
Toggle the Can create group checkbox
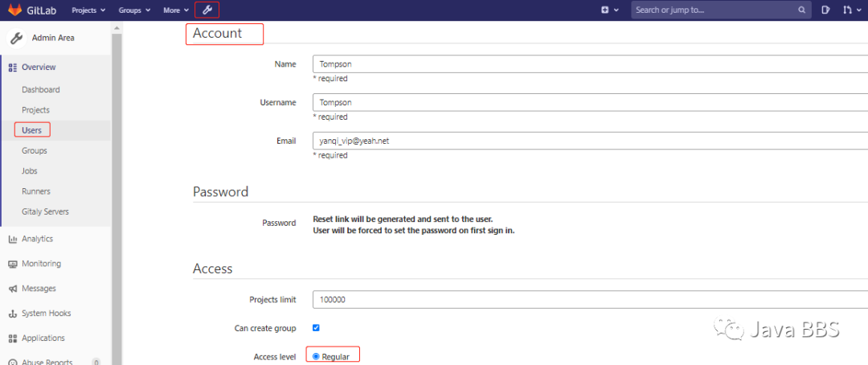(x=316, y=328)
